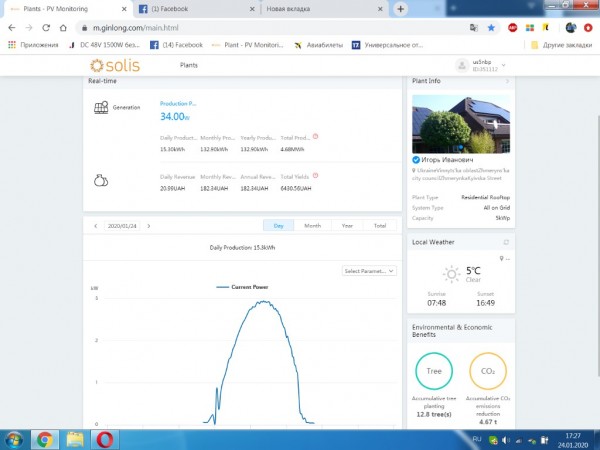Expand the user account dropdown arrow
Viewport: 600px width, 450px height.
point(504,65)
